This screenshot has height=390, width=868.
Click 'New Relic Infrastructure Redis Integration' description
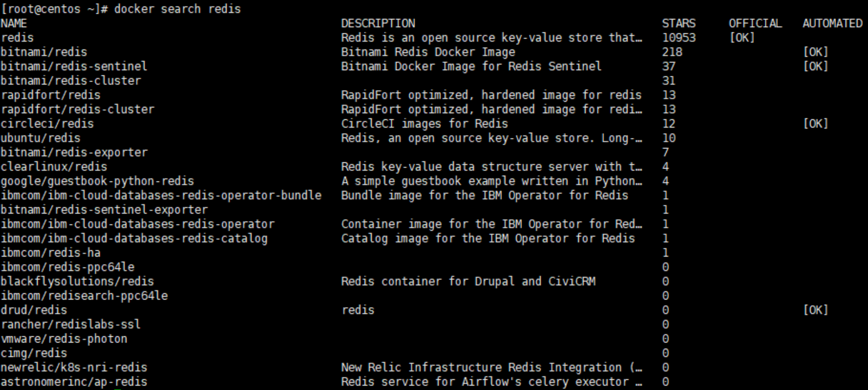(x=491, y=367)
